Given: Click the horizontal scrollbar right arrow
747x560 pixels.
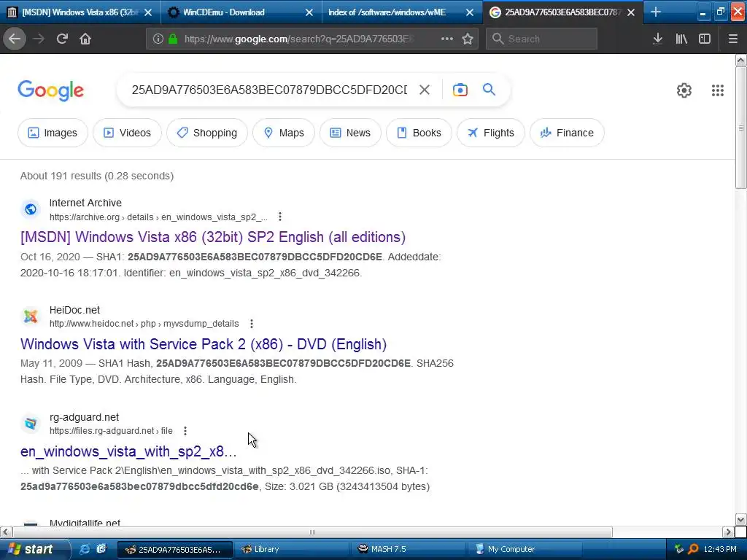Looking at the screenshot, I should point(729,532).
